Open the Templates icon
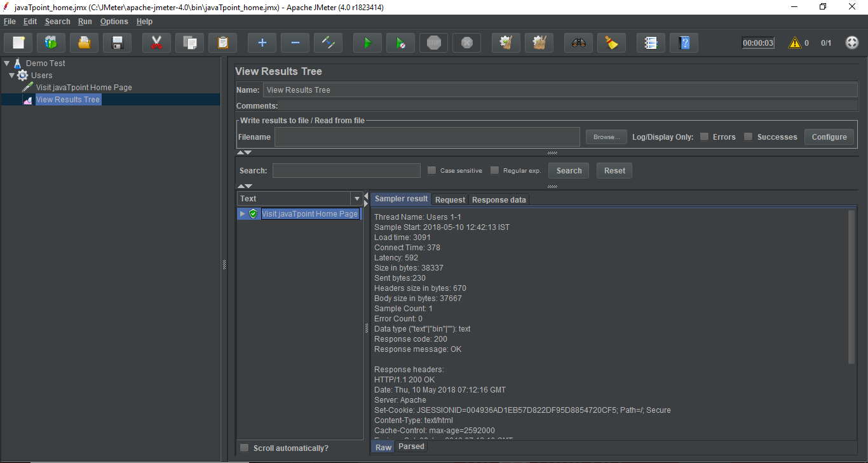 pyautogui.click(x=51, y=43)
